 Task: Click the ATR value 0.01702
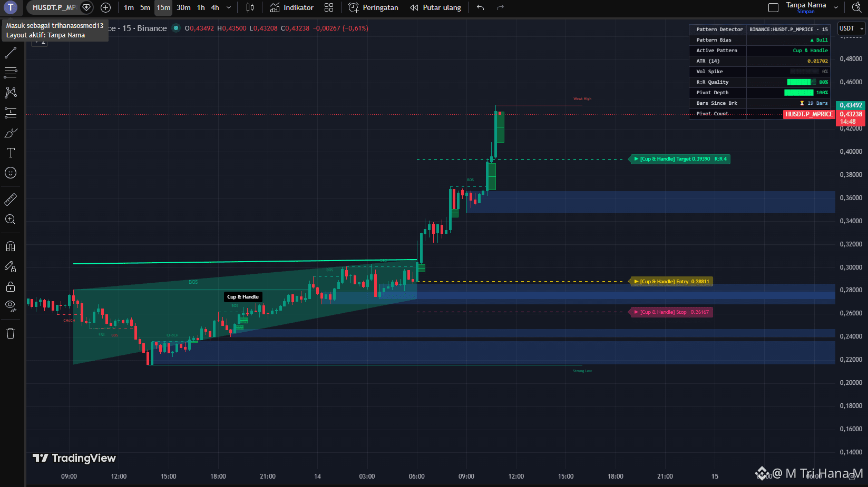coord(817,61)
